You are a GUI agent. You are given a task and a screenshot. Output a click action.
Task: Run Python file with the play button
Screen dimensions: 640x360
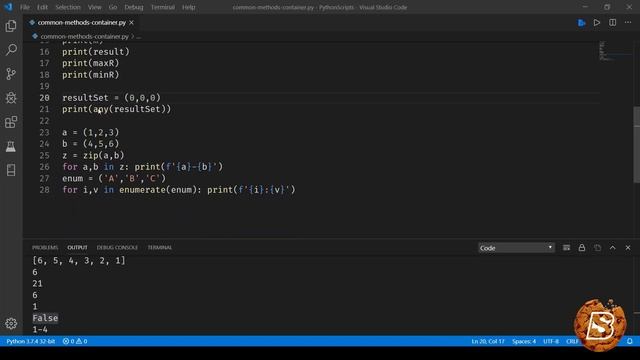[x=597, y=22]
